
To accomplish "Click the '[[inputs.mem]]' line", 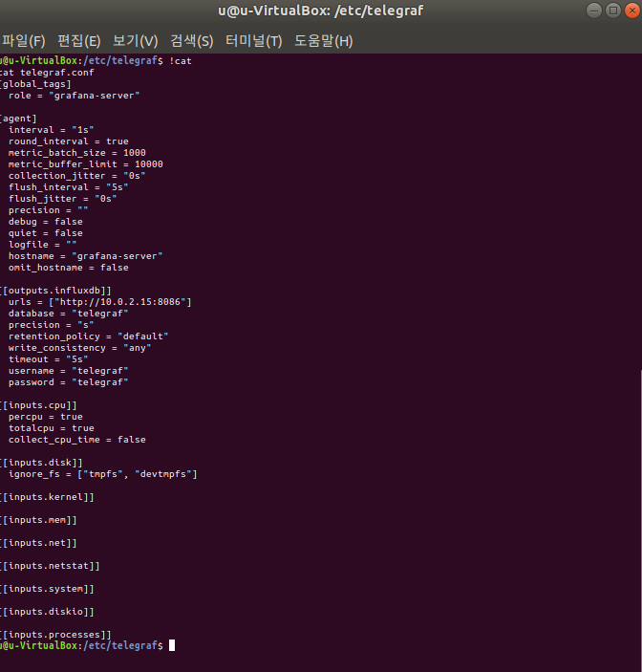I will [38, 520].
